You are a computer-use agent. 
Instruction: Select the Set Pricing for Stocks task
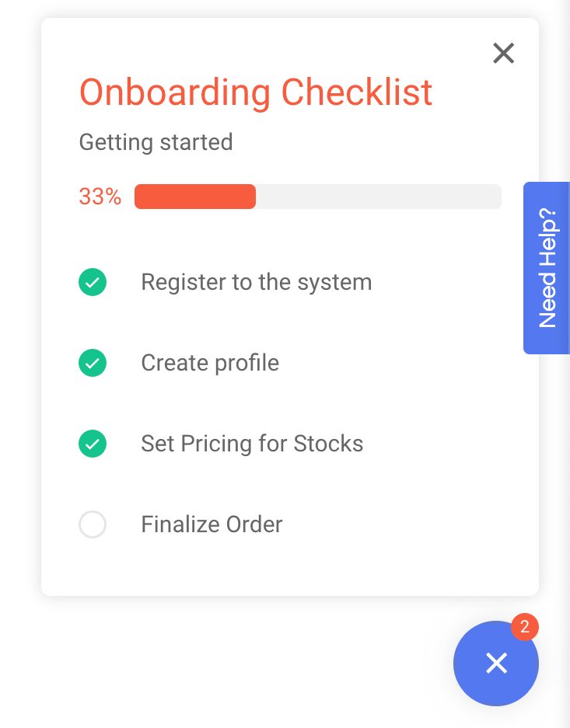pyautogui.click(x=252, y=444)
